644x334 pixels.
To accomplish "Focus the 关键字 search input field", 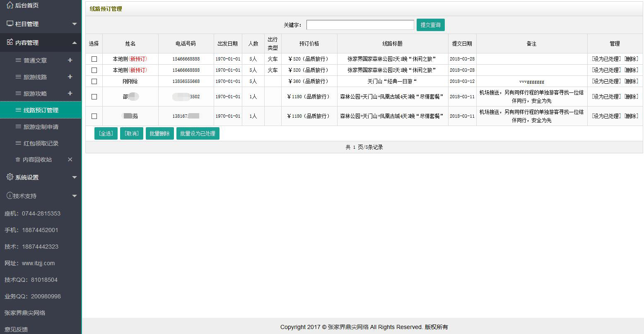I will [x=360, y=25].
